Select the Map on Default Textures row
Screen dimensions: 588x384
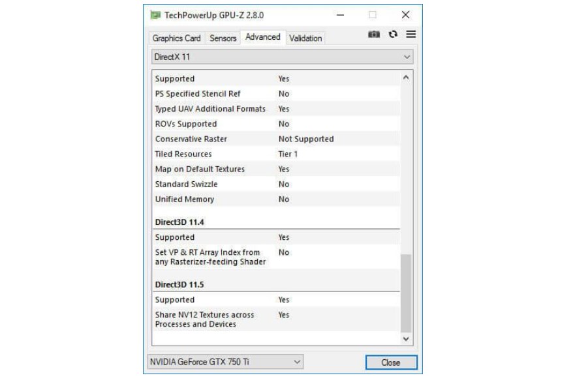click(277, 169)
